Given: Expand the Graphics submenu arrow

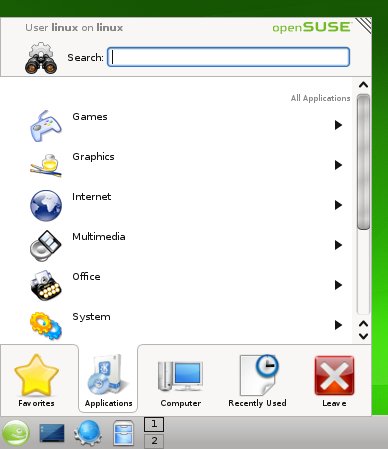Looking at the screenshot, I should click(x=338, y=165).
